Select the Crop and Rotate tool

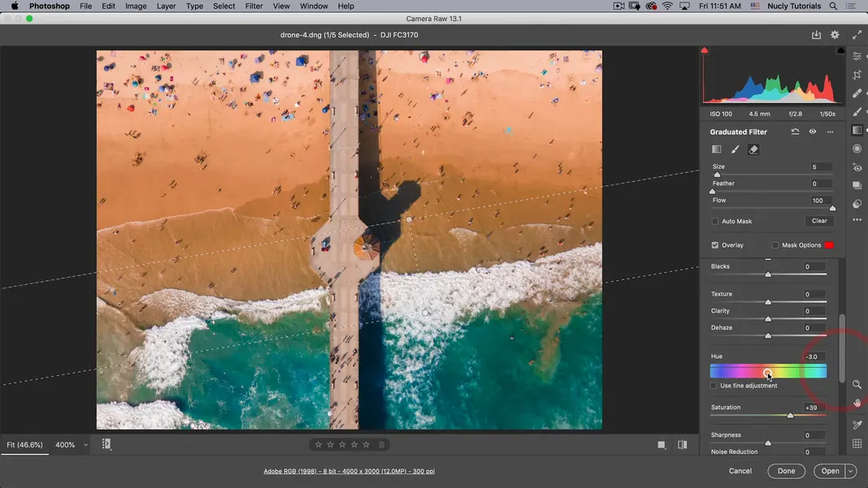[857, 75]
